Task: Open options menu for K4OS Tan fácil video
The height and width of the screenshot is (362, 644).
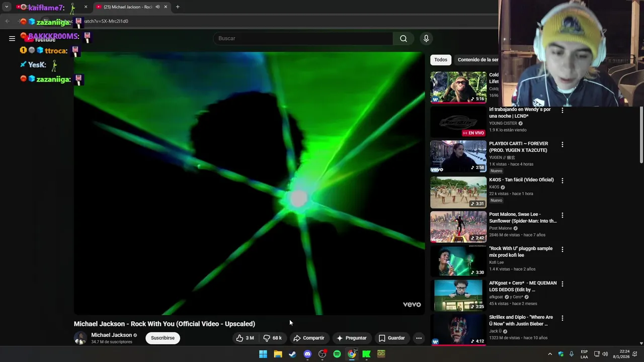Action: (562, 180)
